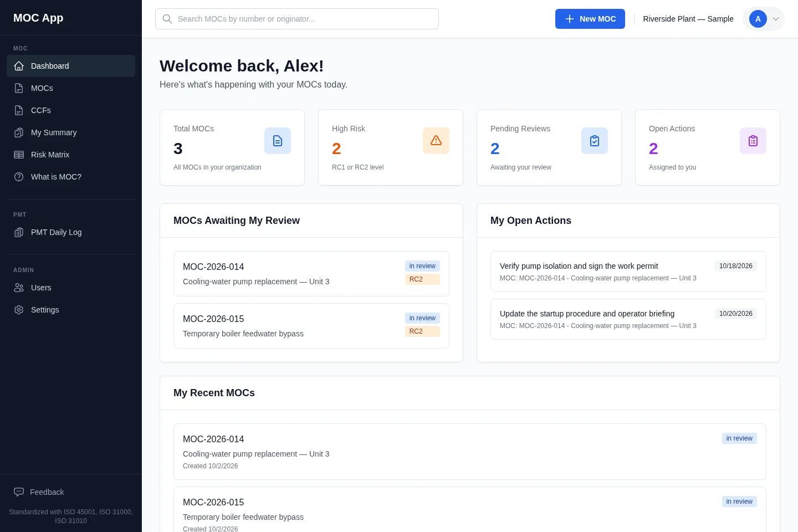Click the Dashboard home icon
798x532 pixels.
pyautogui.click(x=19, y=66)
